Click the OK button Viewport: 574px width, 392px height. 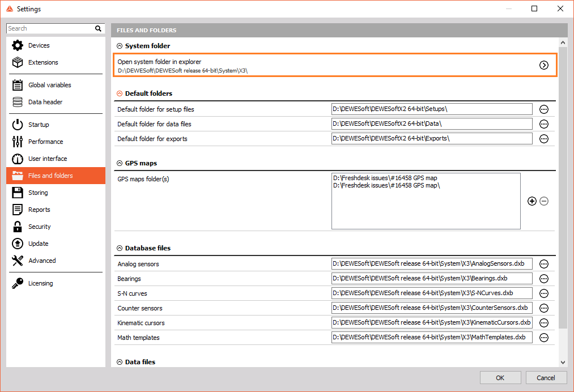[500, 378]
